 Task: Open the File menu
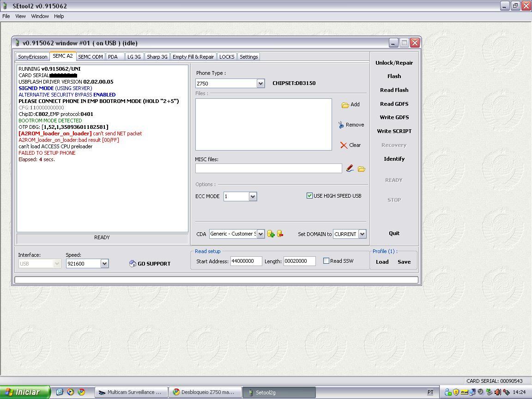click(6, 16)
